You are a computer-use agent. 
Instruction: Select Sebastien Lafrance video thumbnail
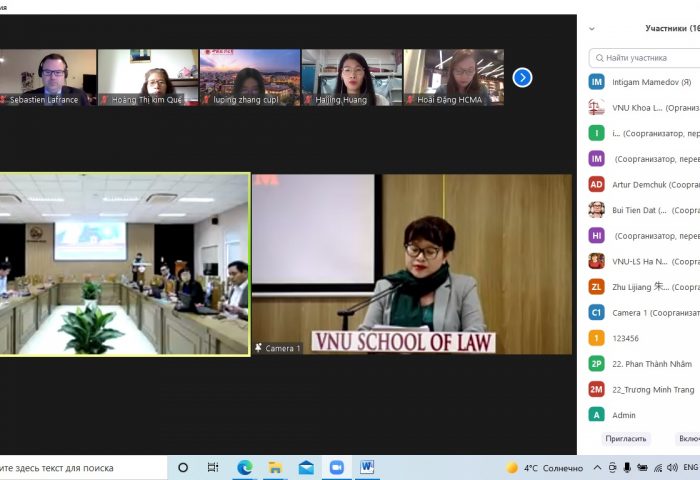(x=47, y=77)
